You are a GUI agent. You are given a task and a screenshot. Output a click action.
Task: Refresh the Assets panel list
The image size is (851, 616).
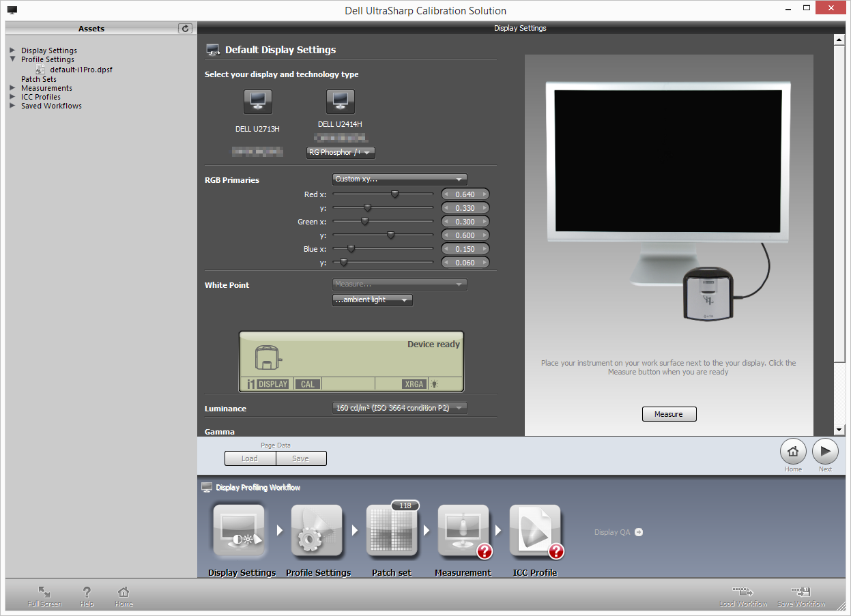click(186, 28)
